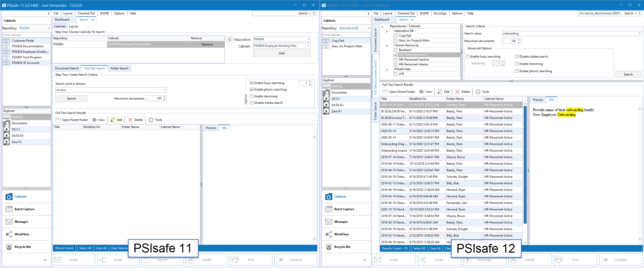Open Batch Capture in PSIsafe 11 sidebar
This screenshot has width=644, height=268.
pos(24,209)
